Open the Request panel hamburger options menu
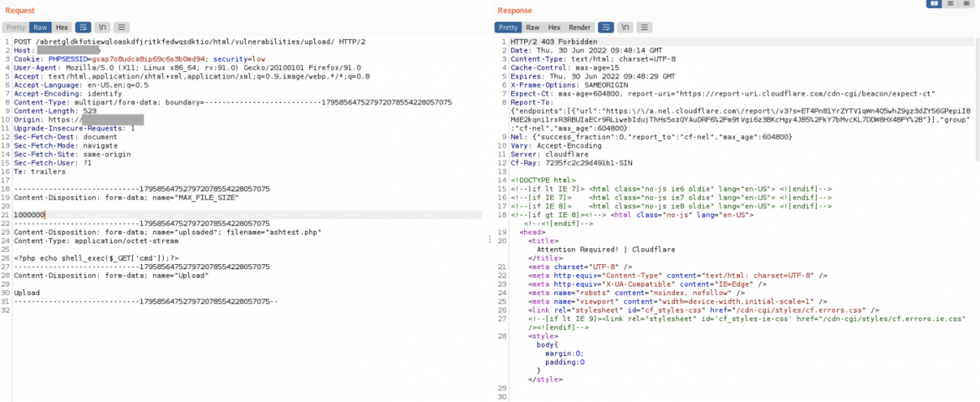Screen dimensions: 980x402 121,28
